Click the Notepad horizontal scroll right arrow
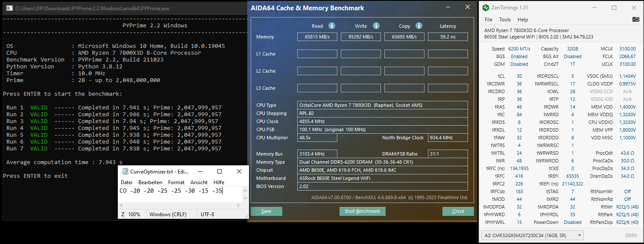This screenshot has height=244, width=644. pyautogui.click(x=239, y=206)
